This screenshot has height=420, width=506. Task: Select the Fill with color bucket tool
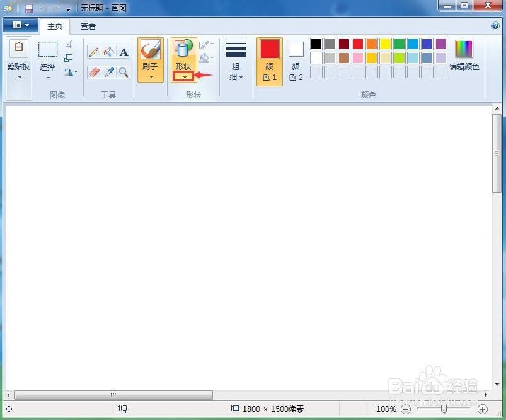point(109,52)
